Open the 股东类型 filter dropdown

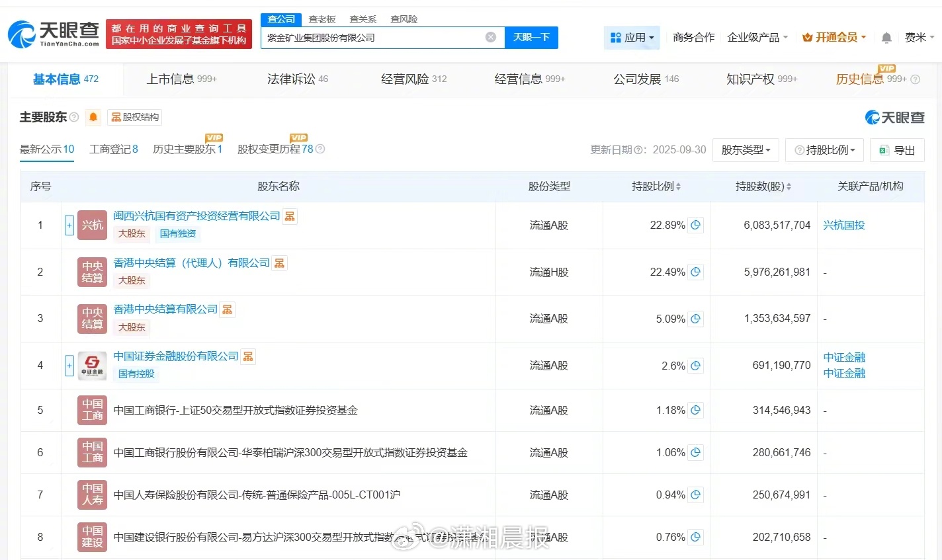click(746, 150)
